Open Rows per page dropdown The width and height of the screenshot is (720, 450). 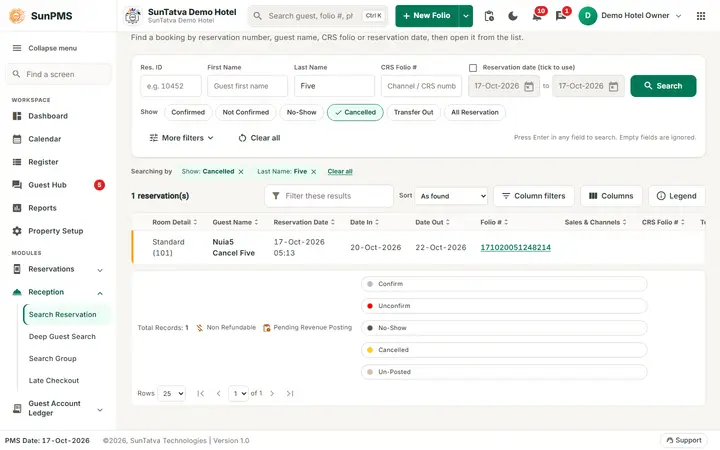pos(171,394)
